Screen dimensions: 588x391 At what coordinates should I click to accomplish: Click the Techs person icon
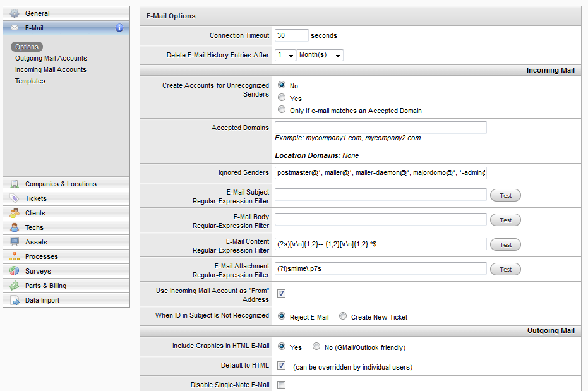(x=15, y=227)
